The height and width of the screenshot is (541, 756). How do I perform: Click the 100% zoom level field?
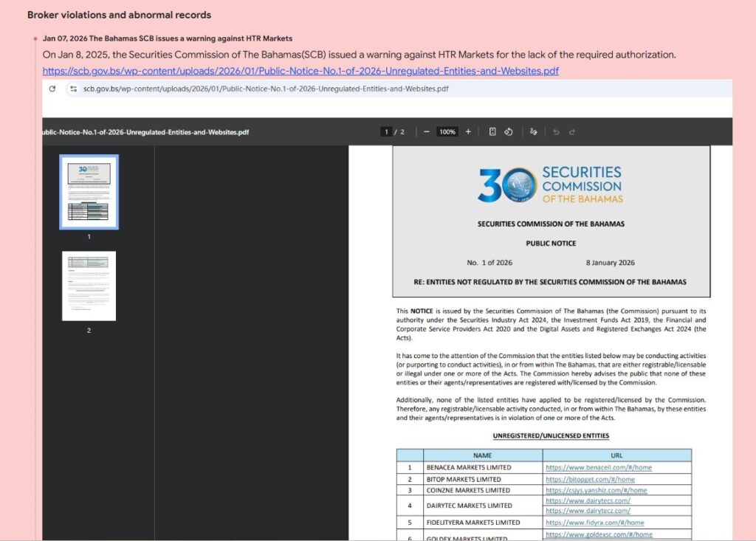tap(447, 131)
